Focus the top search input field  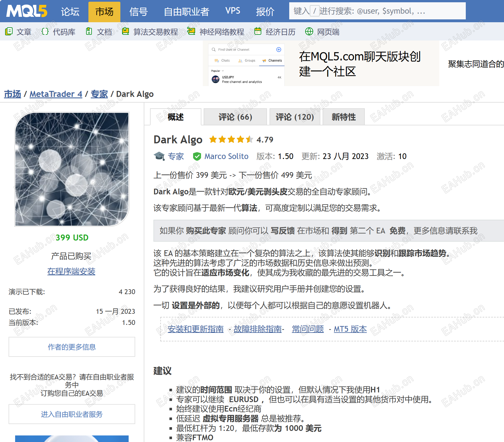pos(377,11)
